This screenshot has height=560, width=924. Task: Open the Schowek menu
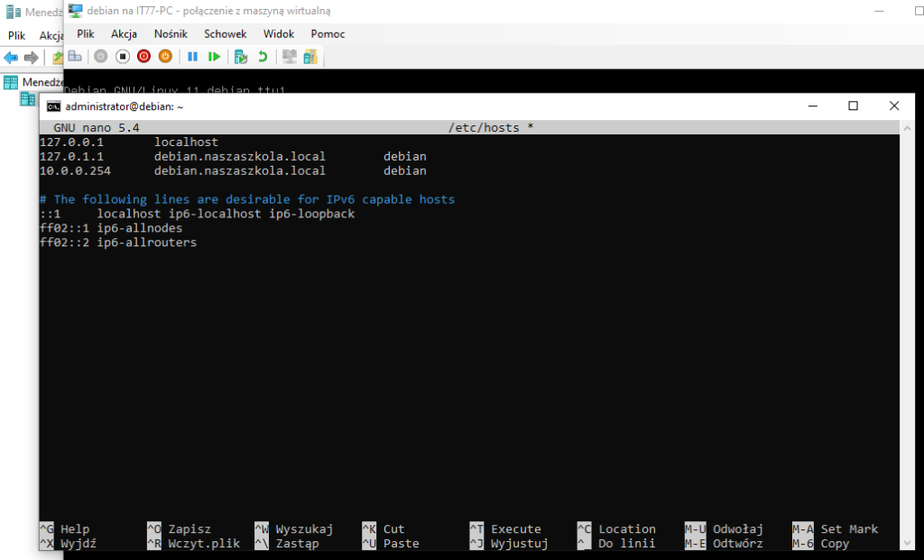click(x=225, y=33)
